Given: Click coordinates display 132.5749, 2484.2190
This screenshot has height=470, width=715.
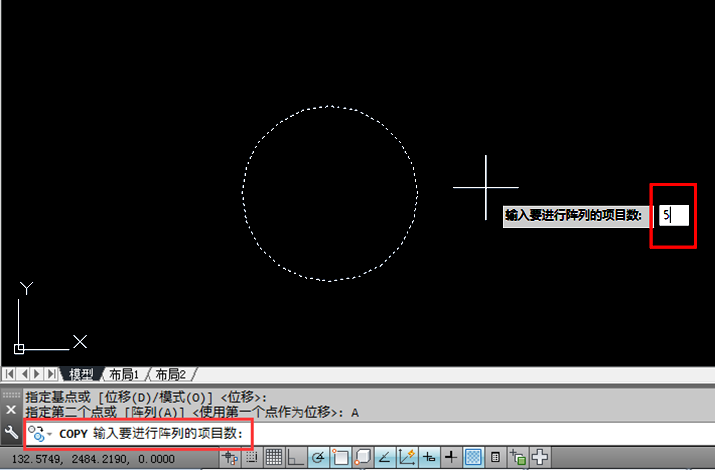Looking at the screenshot, I should coord(93,459).
